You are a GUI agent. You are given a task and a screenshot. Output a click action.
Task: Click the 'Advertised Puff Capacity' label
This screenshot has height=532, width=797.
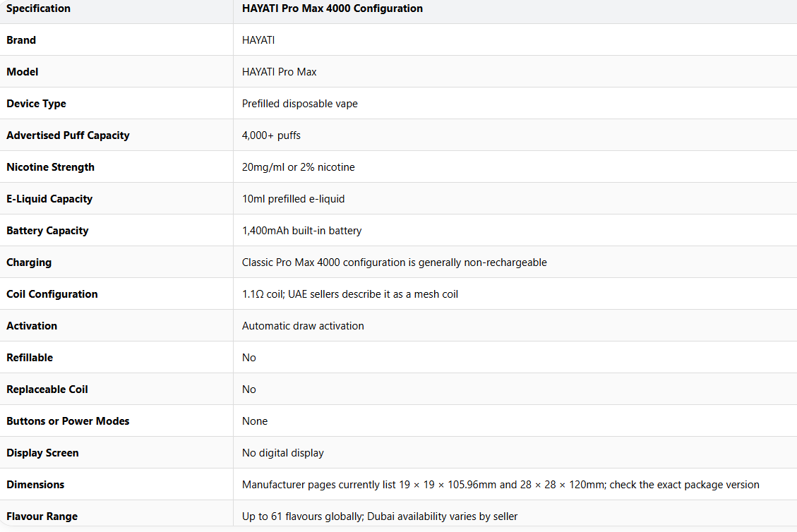coord(68,135)
